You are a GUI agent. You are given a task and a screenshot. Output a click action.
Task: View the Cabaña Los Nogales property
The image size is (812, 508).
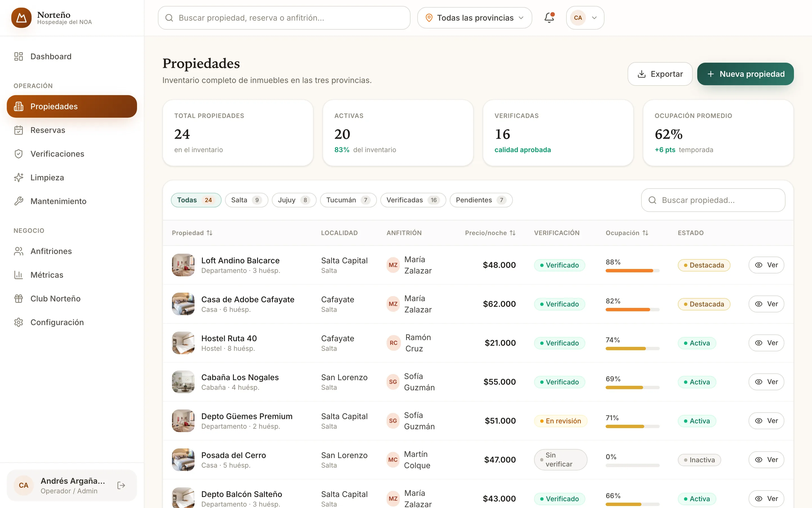(766, 382)
